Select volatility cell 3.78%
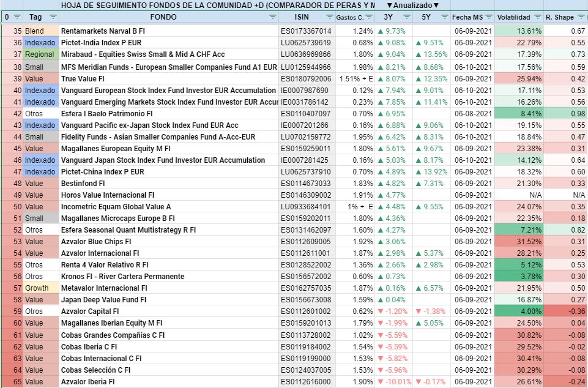The height and width of the screenshot is (388, 588). click(x=519, y=277)
